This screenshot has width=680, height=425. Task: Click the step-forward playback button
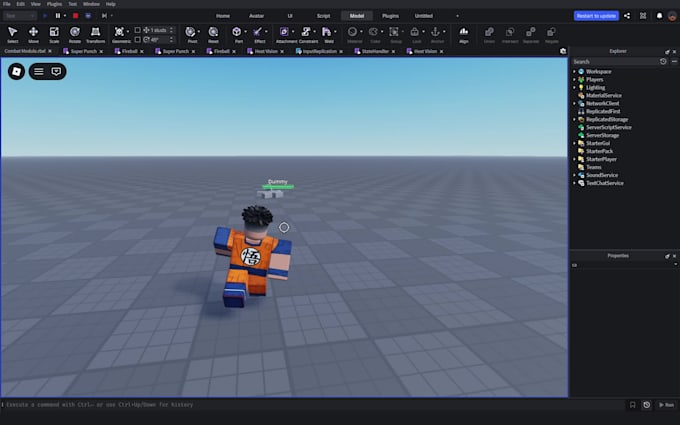pos(104,16)
